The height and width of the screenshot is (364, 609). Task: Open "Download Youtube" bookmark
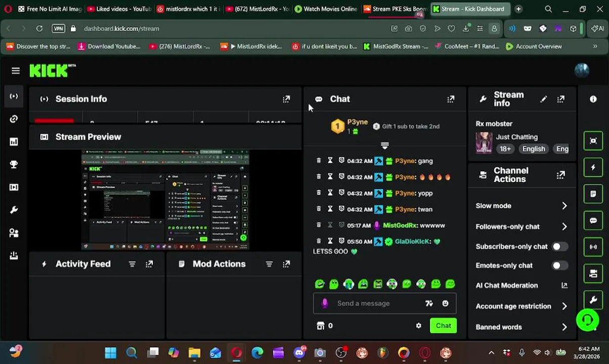[x=109, y=47]
